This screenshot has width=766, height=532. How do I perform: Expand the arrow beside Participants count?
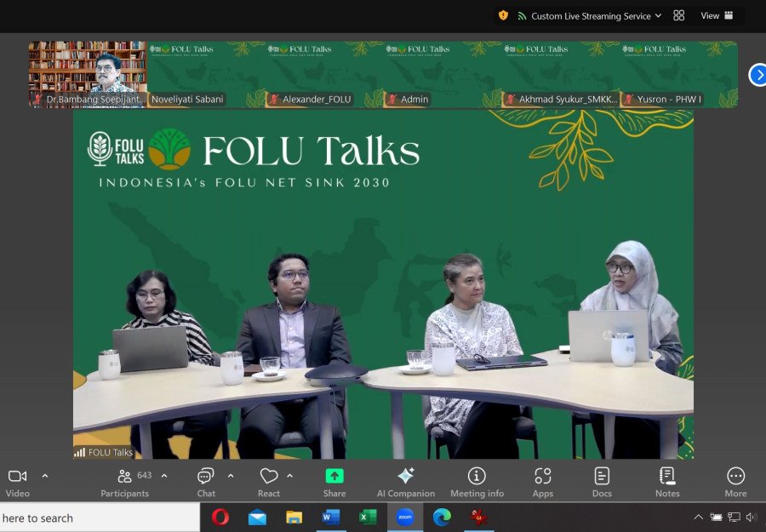[164, 475]
